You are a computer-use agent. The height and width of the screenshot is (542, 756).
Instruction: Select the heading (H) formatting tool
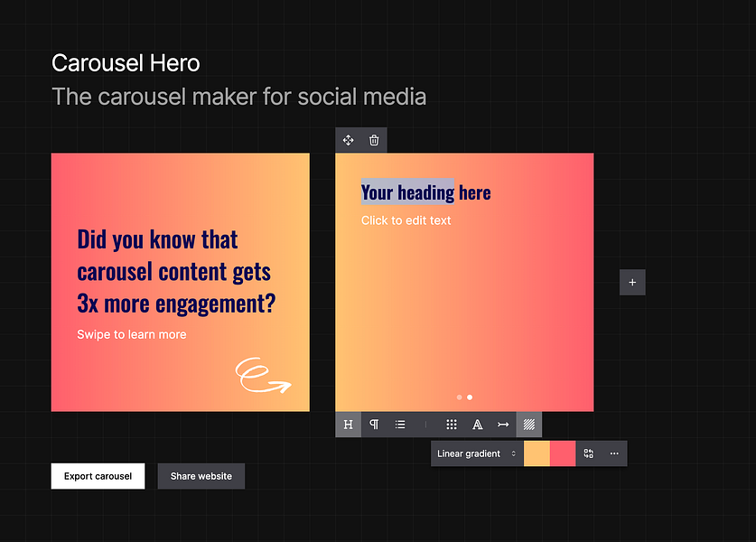pos(348,425)
